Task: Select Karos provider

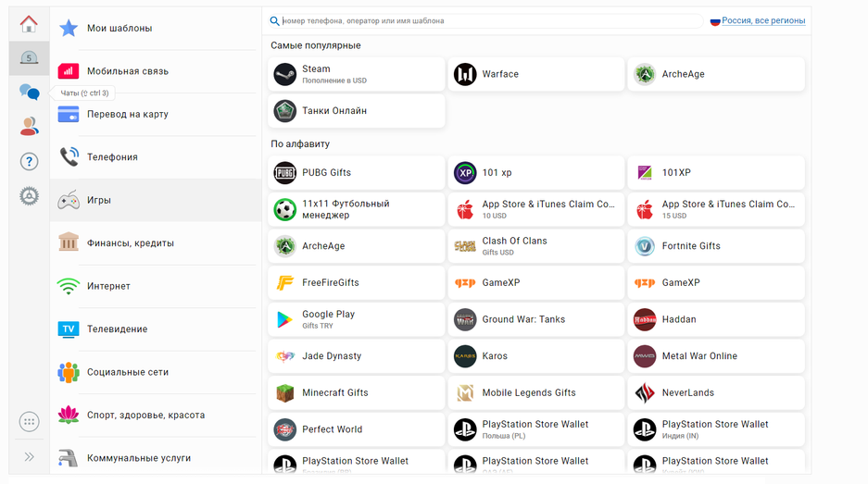Action: [535, 356]
